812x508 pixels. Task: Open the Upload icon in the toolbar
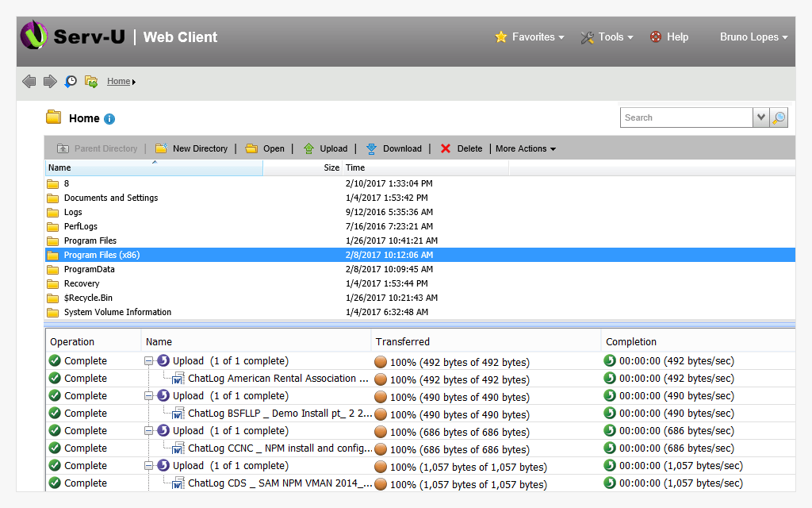pyautogui.click(x=309, y=148)
